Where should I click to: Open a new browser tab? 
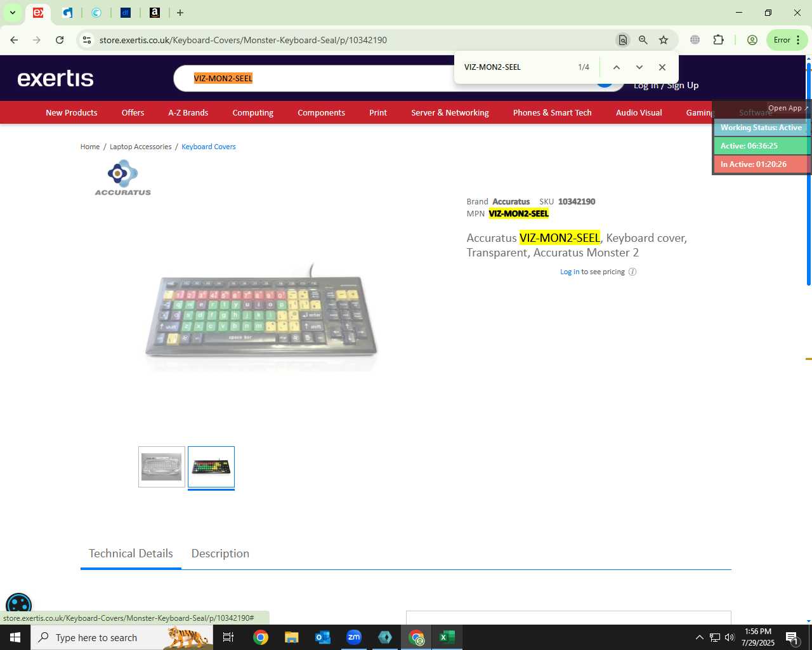tap(180, 13)
